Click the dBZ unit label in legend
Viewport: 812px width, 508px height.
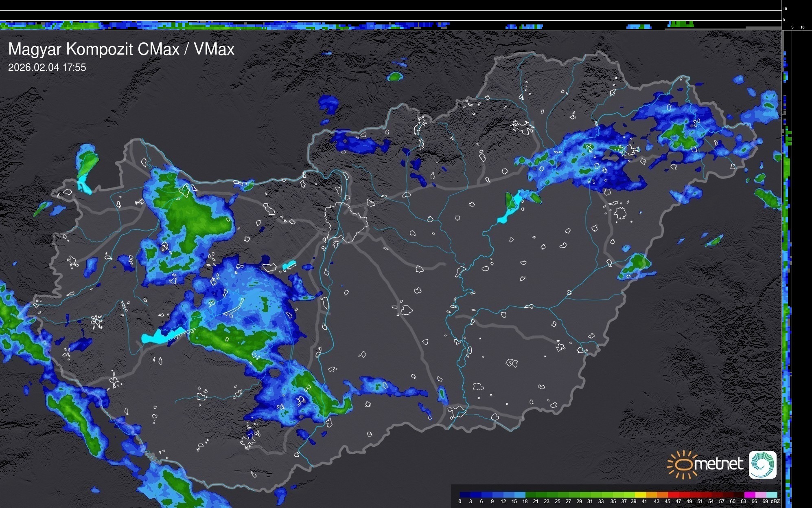[775, 501]
